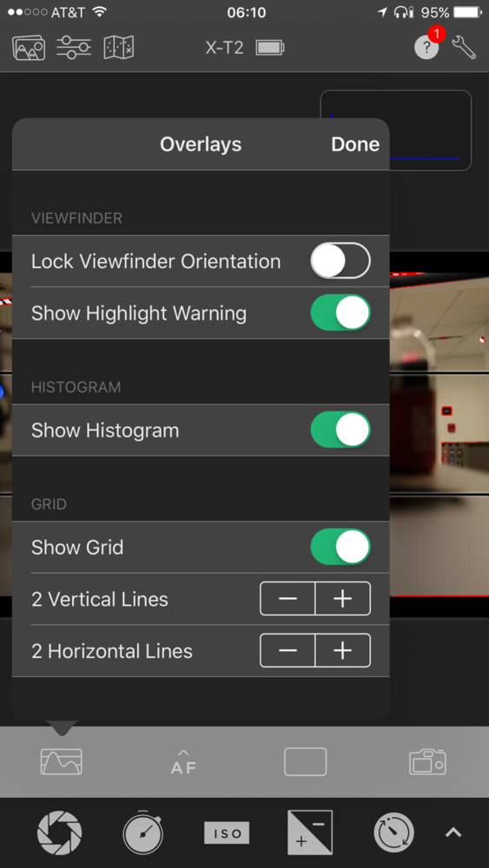Switch to the AF focus tab
The width and height of the screenshot is (489, 868).
coord(183,762)
